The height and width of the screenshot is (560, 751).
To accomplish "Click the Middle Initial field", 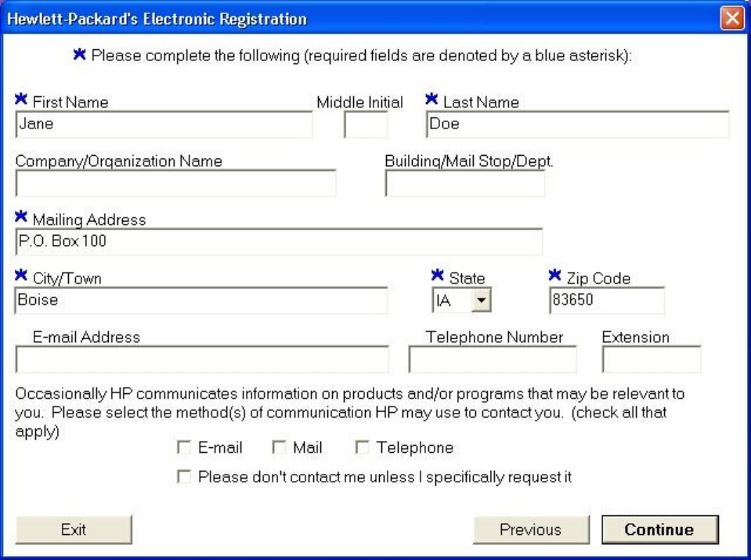I will 366,125.
